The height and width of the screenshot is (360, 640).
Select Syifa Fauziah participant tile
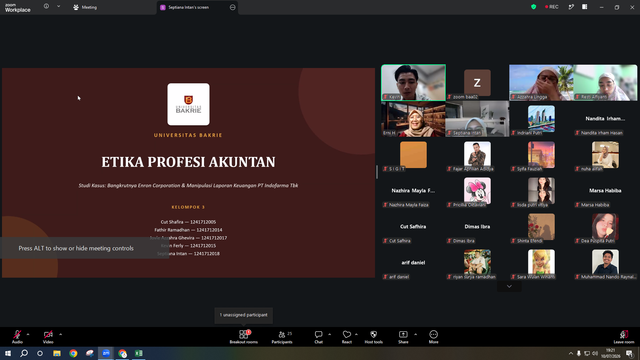click(x=541, y=155)
